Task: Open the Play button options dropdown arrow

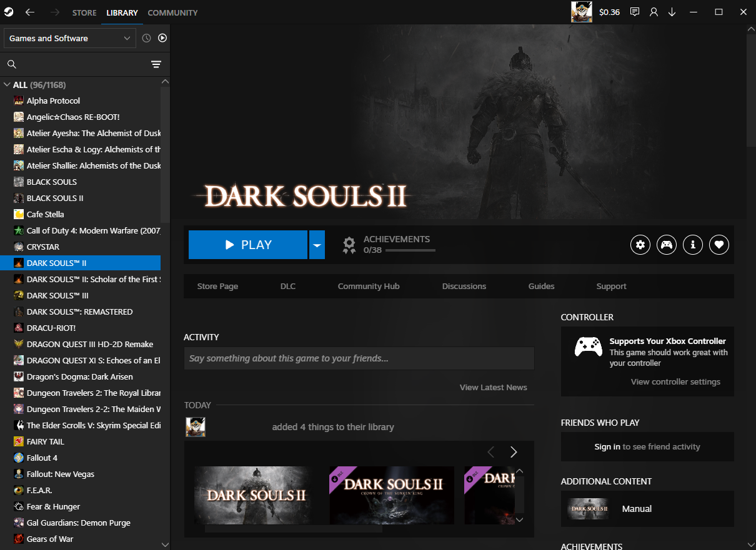Action: [x=317, y=245]
